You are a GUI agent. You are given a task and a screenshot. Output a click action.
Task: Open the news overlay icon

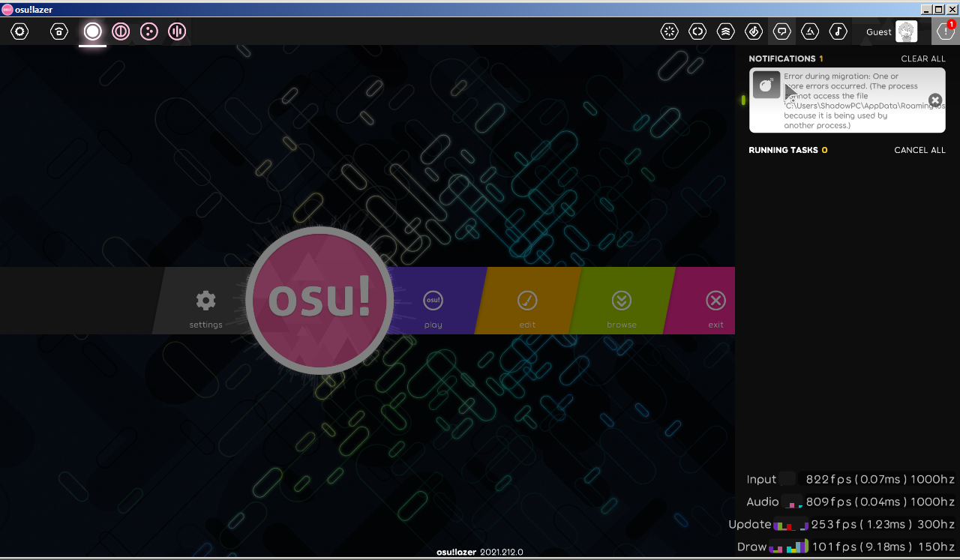click(697, 31)
